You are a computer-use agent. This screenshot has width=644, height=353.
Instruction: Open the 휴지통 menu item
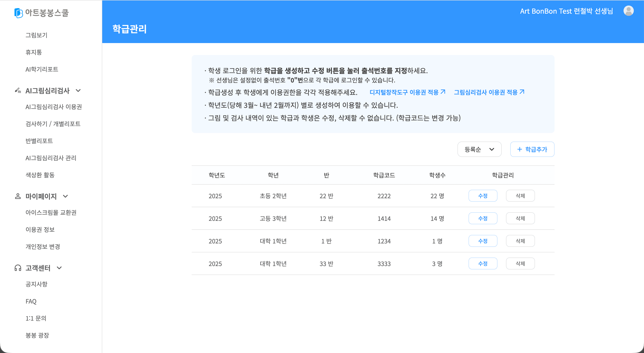click(x=34, y=52)
